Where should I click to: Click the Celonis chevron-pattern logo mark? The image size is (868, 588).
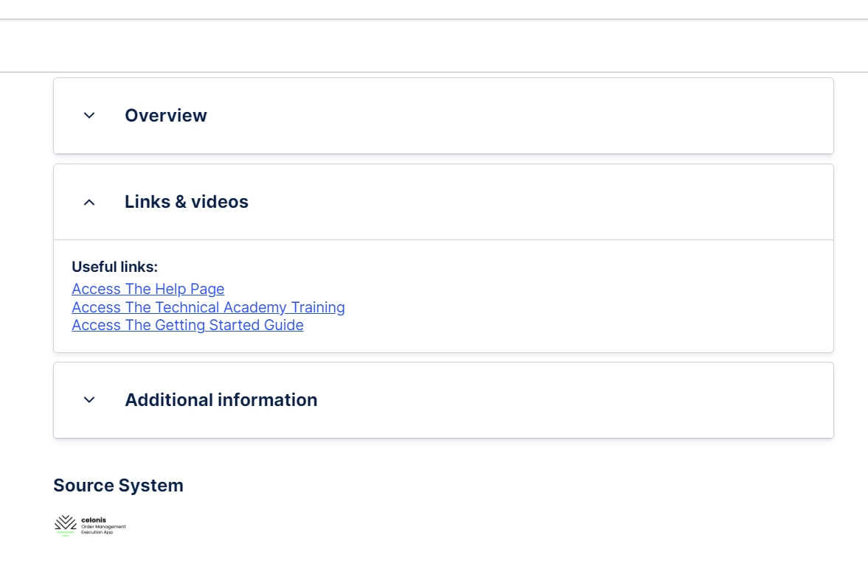[66, 524]
